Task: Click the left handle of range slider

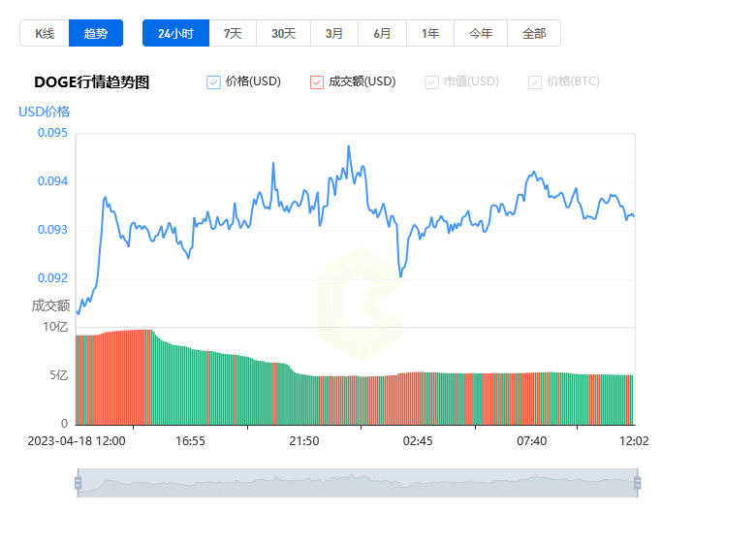Action: pyautogui.click(x=79, y=483)
